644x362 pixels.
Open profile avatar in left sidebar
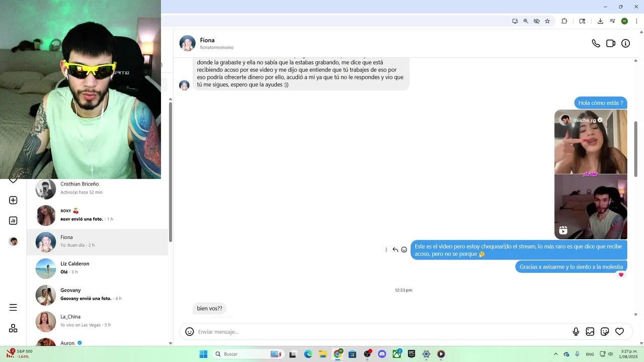13,241
